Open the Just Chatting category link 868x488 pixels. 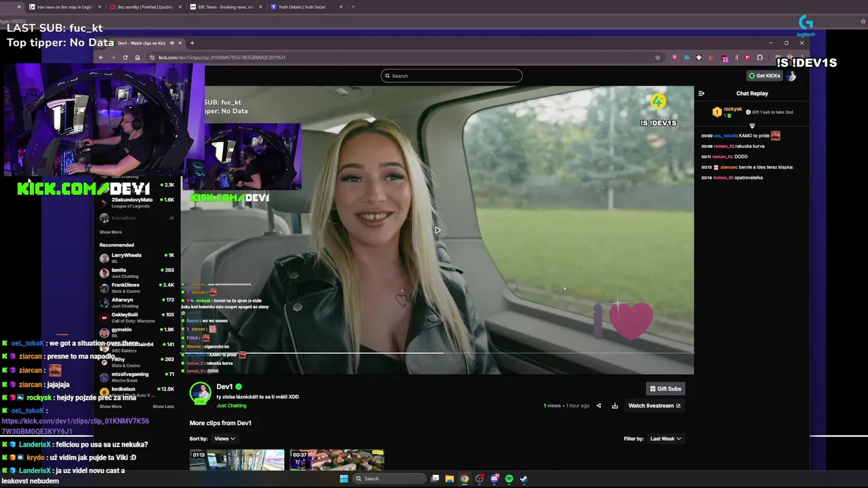coord(231,406)
